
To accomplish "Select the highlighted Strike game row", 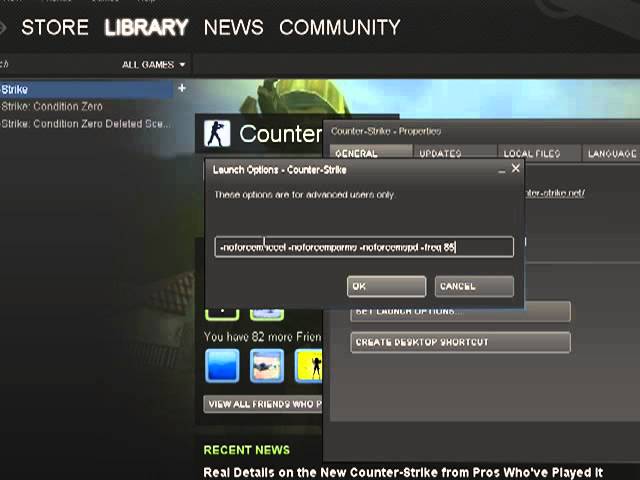I will tap(87, 89).
